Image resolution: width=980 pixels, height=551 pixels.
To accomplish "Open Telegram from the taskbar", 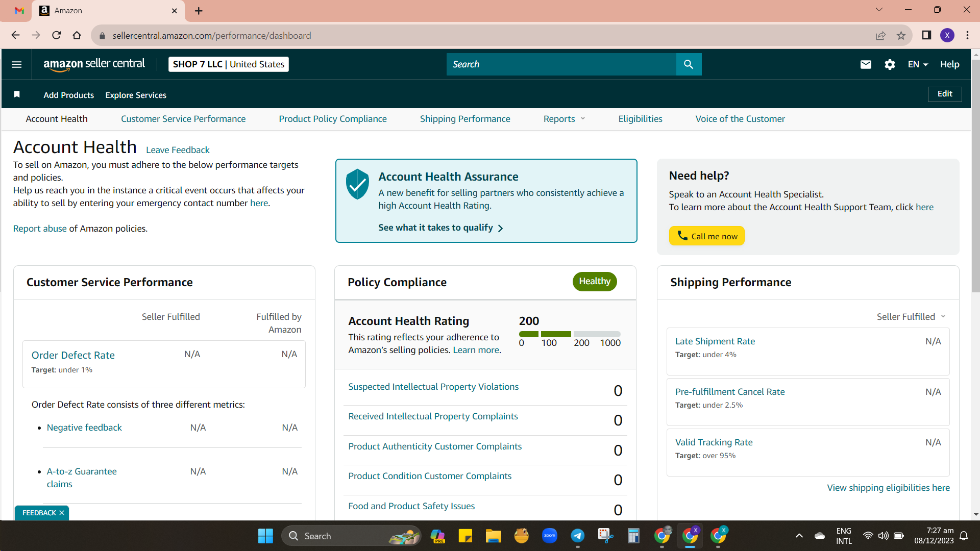I will pyautogui.click(x=577, y=536).
